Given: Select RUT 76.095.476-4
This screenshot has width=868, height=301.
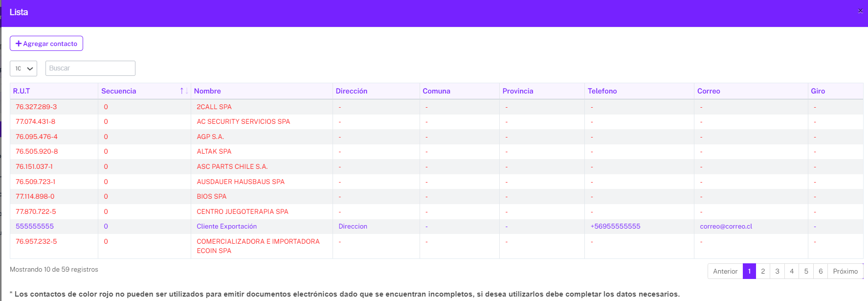Looking at the screenshot, I should click(37, 137).
